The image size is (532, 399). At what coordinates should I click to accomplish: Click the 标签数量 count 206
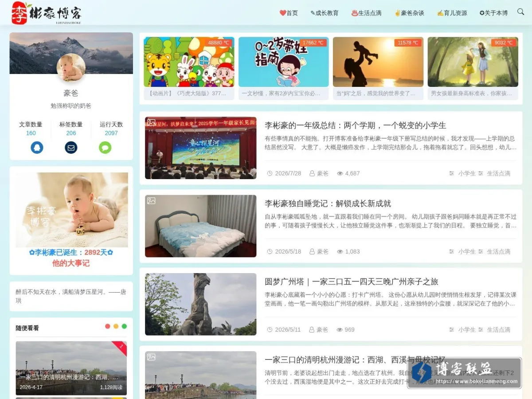click(71, 133)
